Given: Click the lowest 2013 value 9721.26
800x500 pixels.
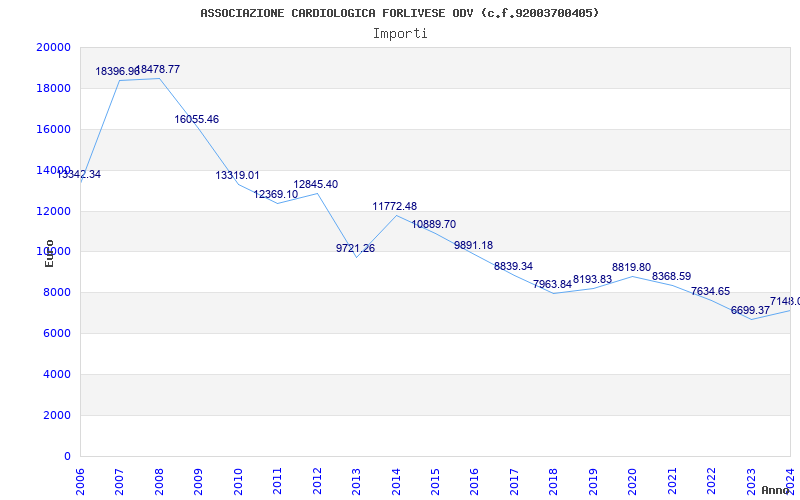Looking at the screenshot, I should pyautogui.click(x=355, y=248).
